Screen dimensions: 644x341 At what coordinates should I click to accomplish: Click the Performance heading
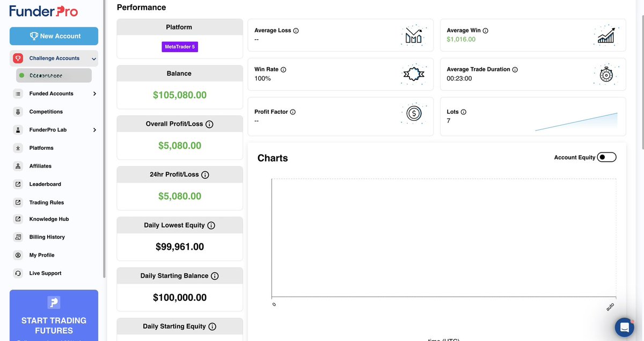click(x=142, y=8)
